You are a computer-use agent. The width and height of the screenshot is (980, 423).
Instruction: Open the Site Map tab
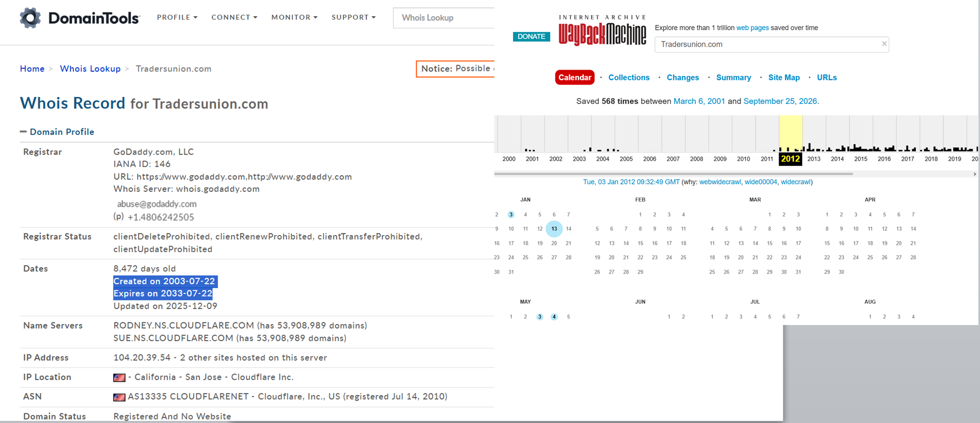784,78
